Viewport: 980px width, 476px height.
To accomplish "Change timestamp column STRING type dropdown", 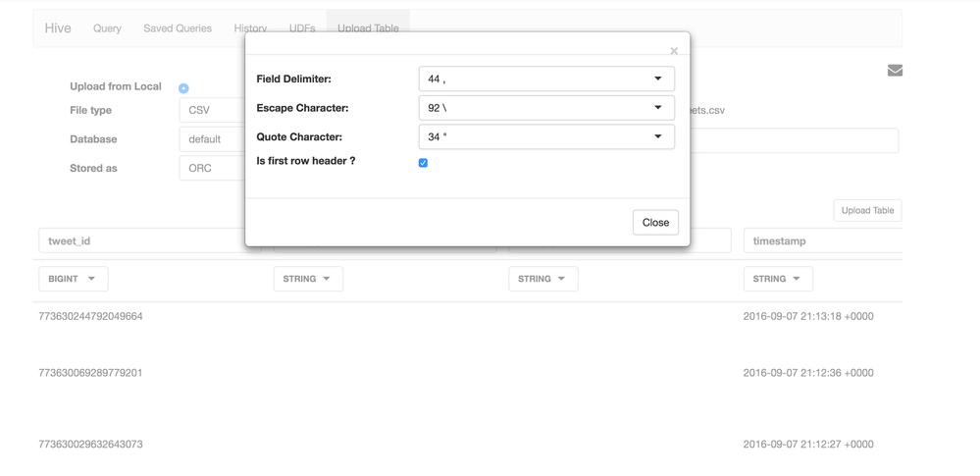I will [x=777, y=279].
